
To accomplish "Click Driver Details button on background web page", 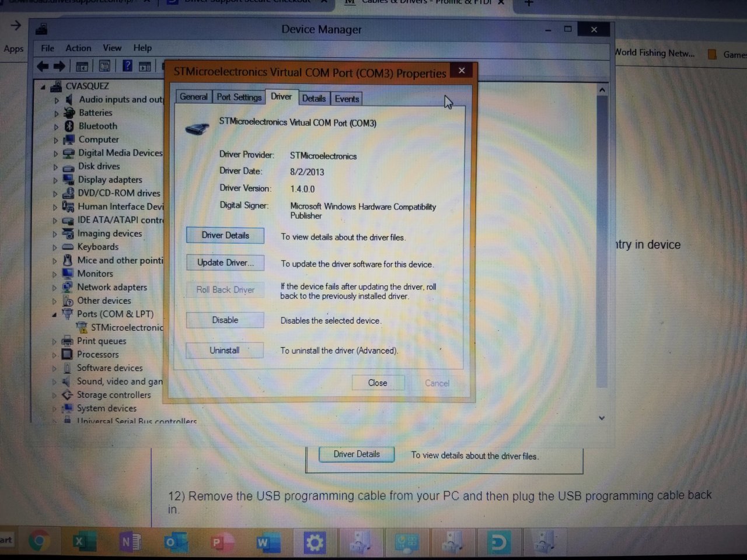I will coord(357,454).
